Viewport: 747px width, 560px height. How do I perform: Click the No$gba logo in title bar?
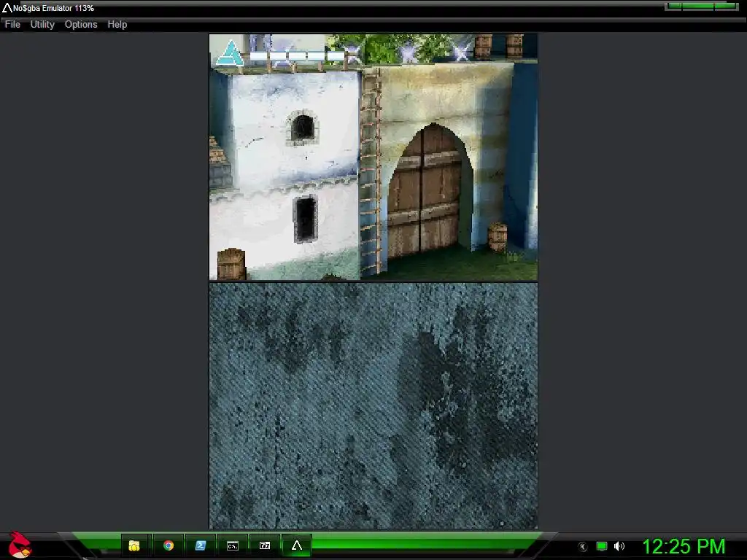coord(7,7)
